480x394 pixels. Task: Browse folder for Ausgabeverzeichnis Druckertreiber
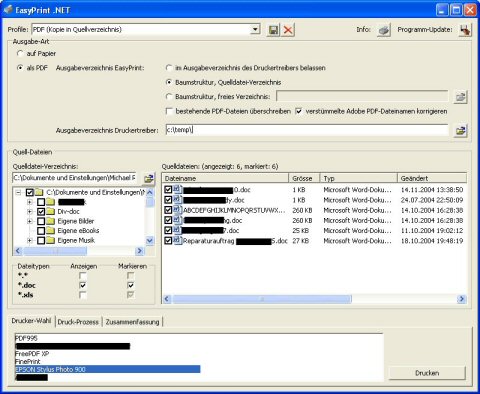point(461,131)
